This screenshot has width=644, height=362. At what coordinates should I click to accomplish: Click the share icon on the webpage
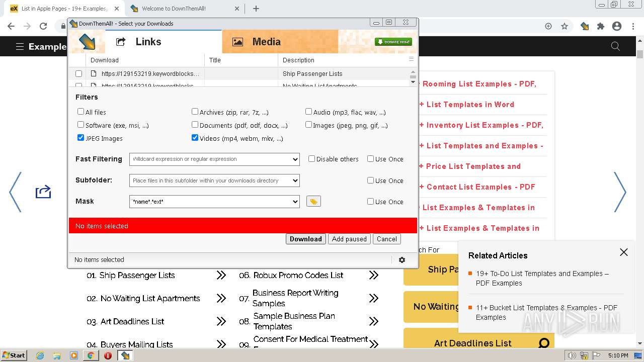(x=43, y=192)
